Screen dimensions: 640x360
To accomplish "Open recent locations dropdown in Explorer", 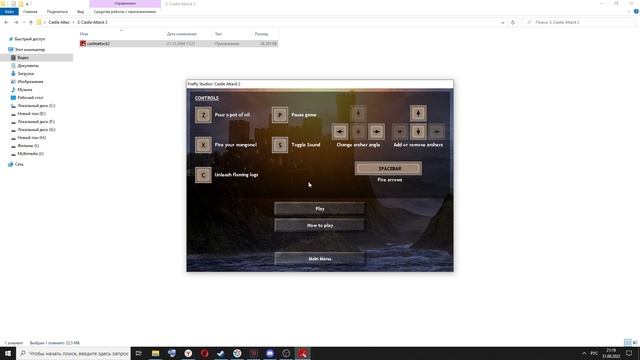I will (24, 22).
